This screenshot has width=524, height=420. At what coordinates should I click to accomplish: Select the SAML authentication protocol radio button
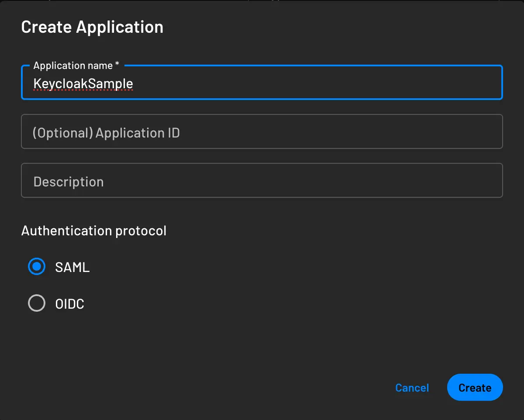coord(37,266)
